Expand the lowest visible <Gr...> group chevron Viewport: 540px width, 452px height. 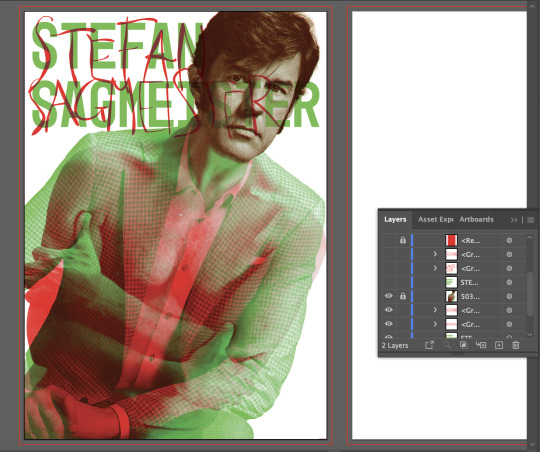click(x=435, y=324)
